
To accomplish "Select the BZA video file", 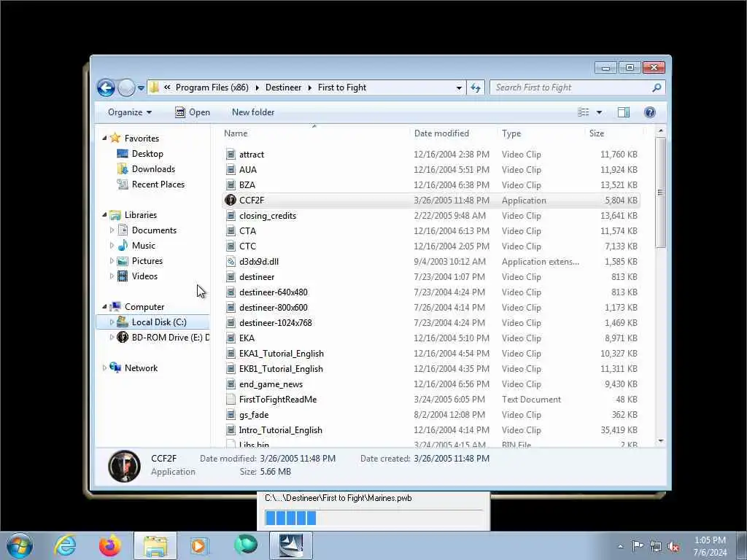I will (x=247, y=184).
